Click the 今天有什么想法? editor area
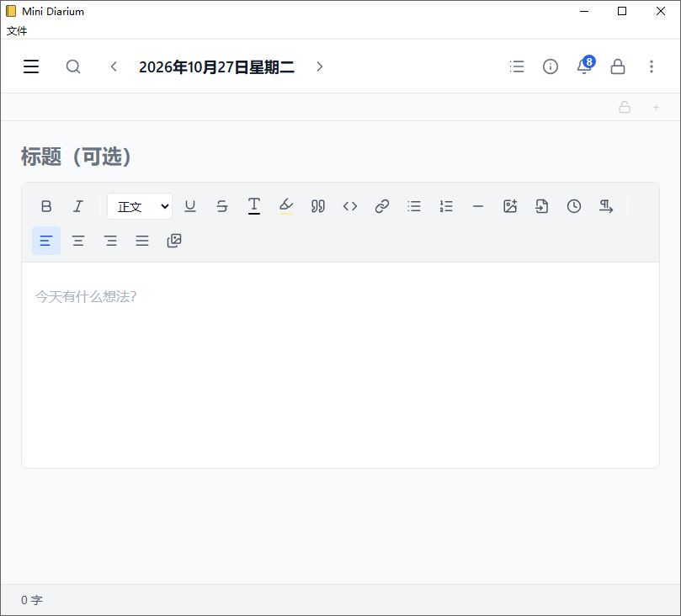Viewport: 681px width, 616px height. [340, 364]
